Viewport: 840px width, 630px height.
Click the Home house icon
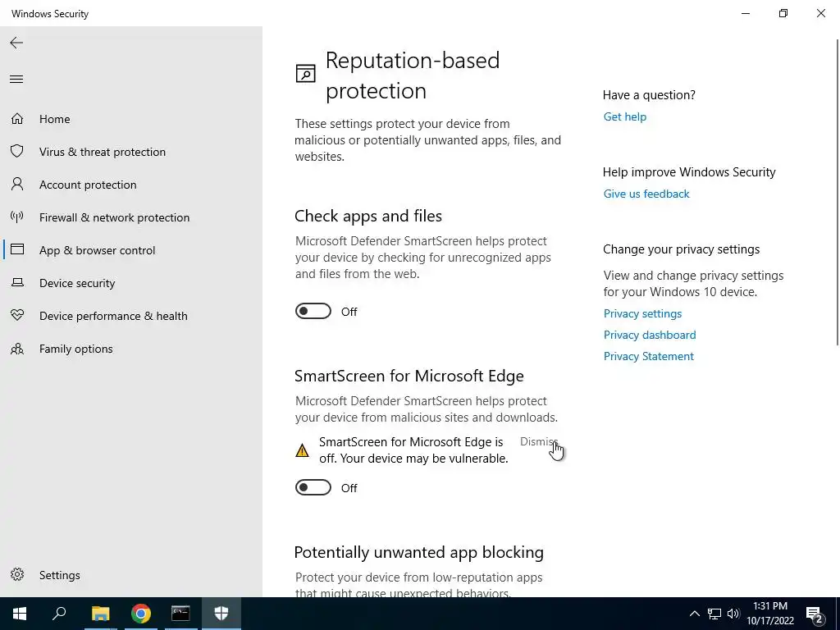tap(17, 118)
